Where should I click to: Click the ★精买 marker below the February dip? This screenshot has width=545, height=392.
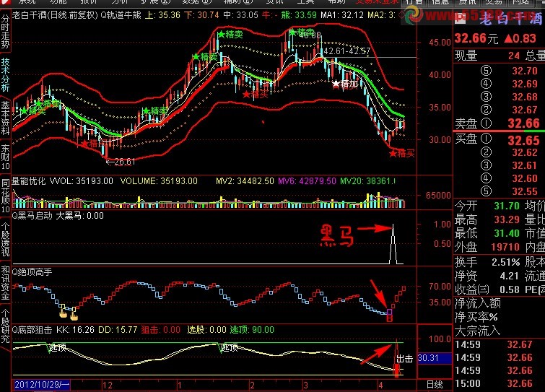[x=255, y=94]
